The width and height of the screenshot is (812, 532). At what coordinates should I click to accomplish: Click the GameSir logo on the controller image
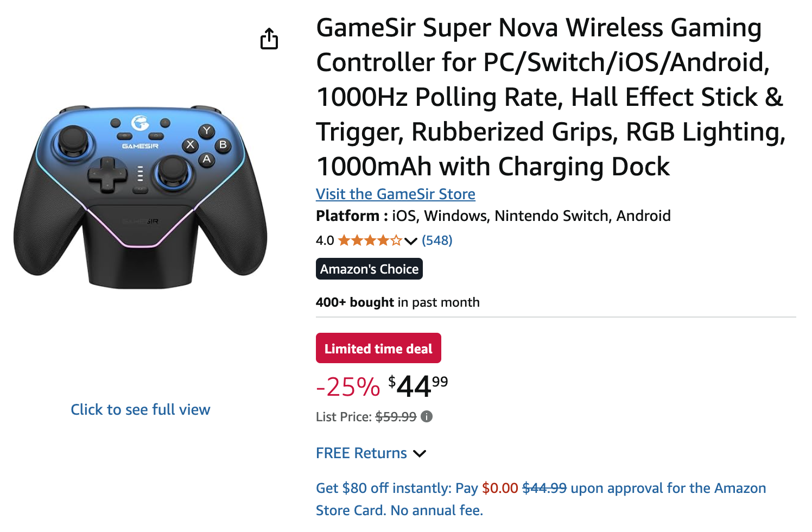coord(141,123)
